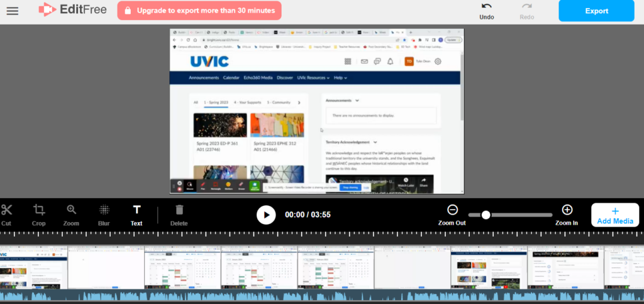644x304 pixels.
Task: Select the Cut scissors tool
Action: coord(6,215)
